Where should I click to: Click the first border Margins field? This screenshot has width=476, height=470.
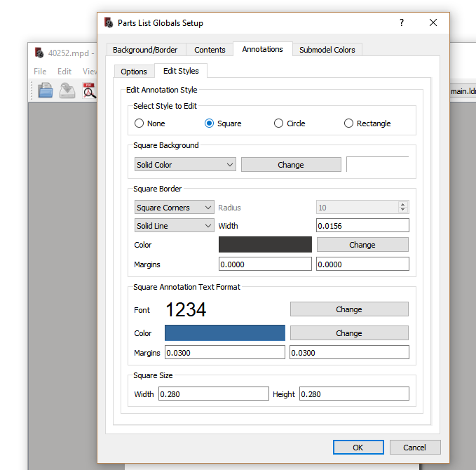265,264
